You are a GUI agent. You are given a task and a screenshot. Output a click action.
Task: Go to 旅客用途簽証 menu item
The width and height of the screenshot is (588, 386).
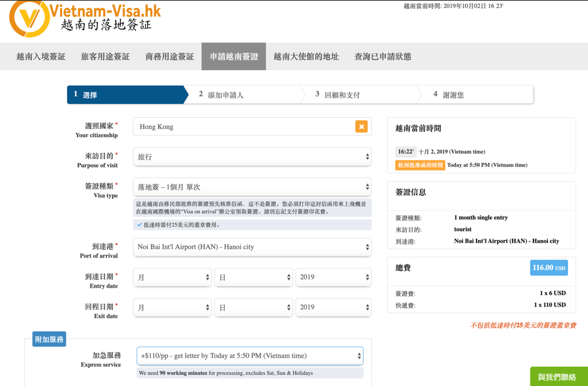pos(105,56)
